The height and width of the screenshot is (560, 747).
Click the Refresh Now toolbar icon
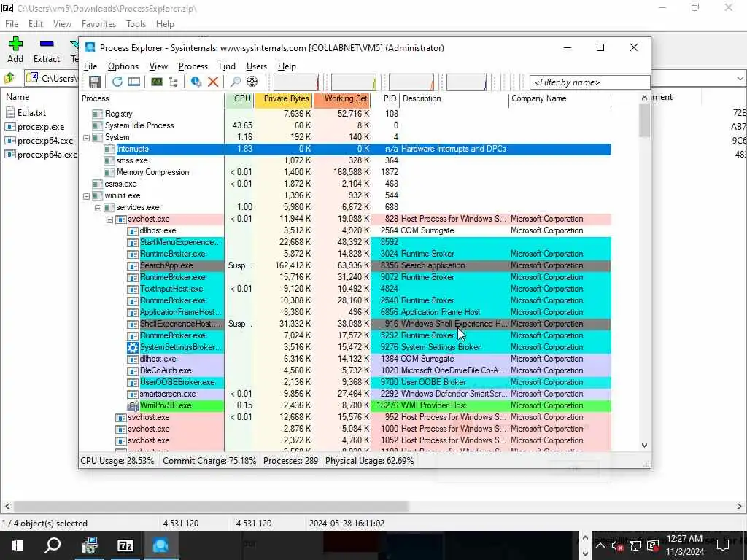click(x=117, y=82)
